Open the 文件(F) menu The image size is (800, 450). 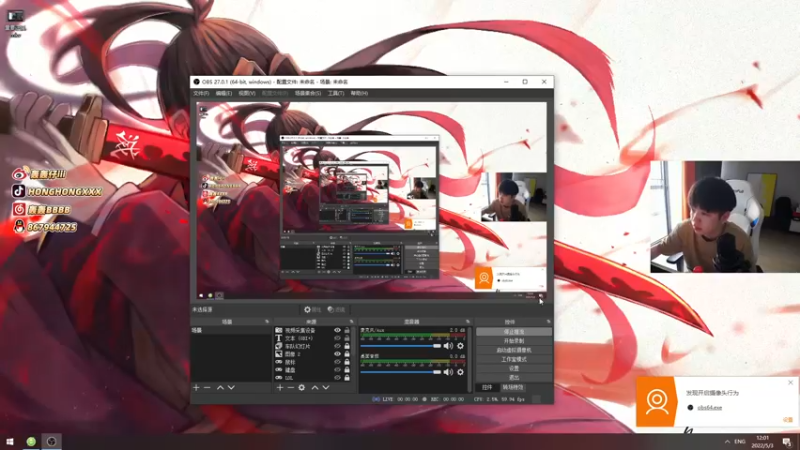pos(201,93)
